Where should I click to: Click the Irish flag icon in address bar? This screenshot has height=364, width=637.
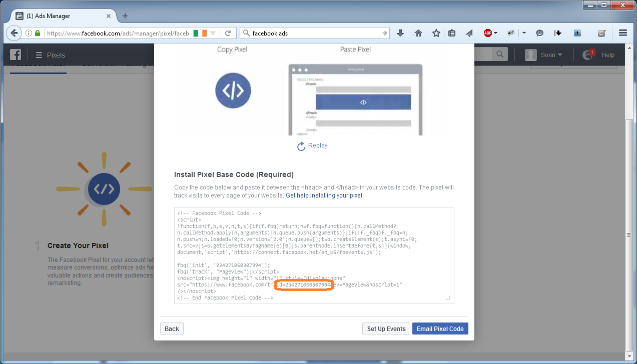tap(200, 33)
